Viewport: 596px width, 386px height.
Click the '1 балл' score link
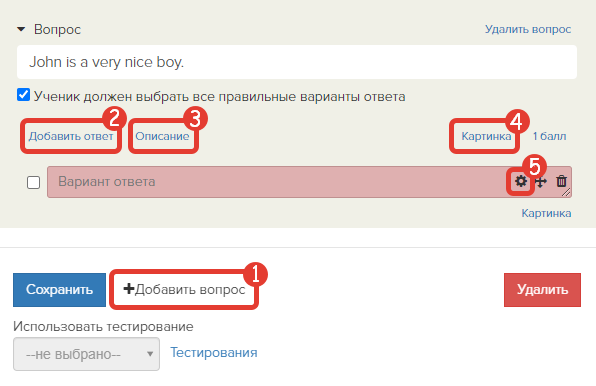coord(549,136)
